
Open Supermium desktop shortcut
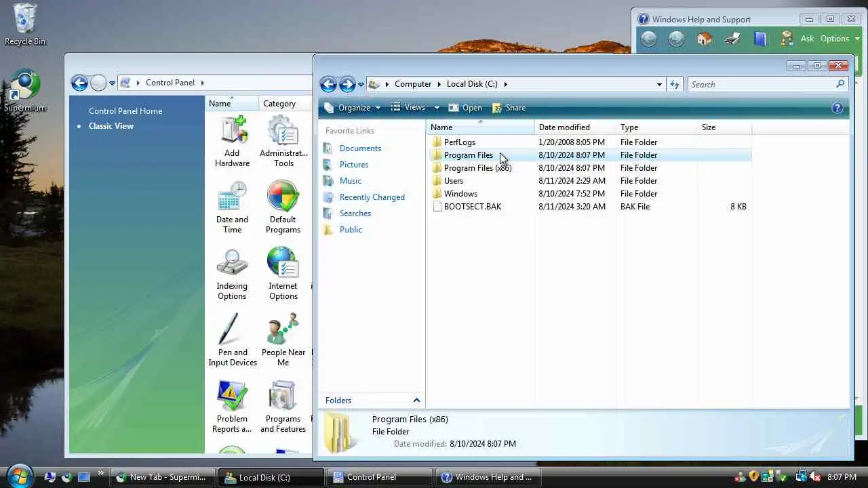(25, 91)
